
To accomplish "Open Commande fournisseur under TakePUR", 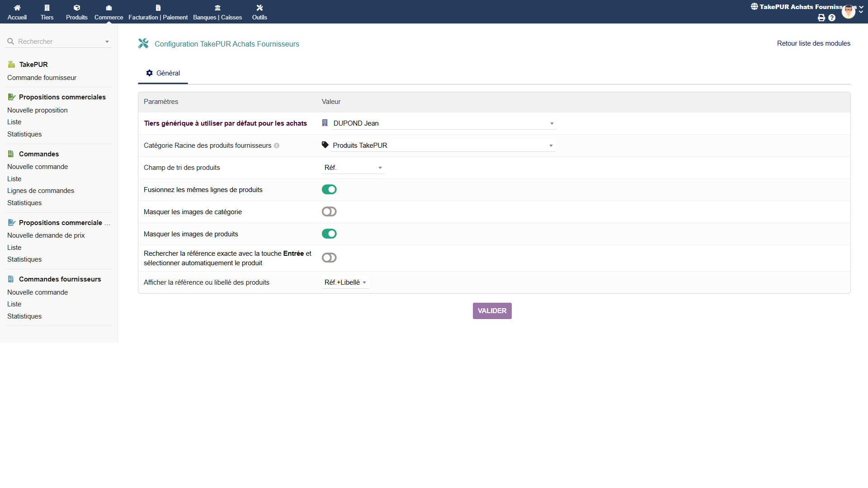I will 42,78.
